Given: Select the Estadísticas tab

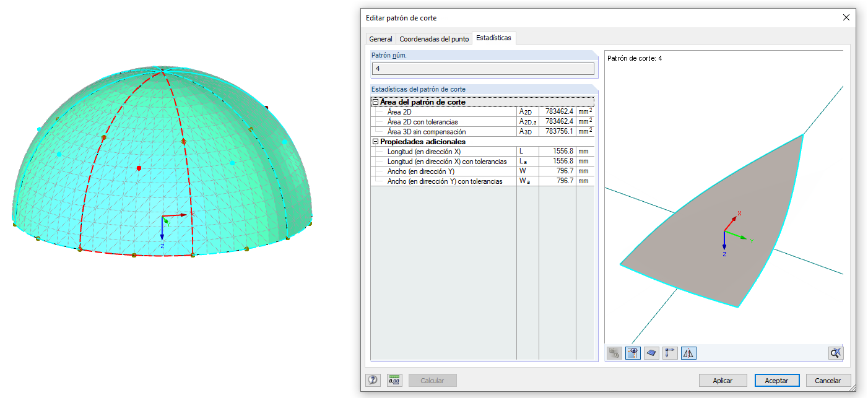Looking at the screenshot, I should click(493, 38).
